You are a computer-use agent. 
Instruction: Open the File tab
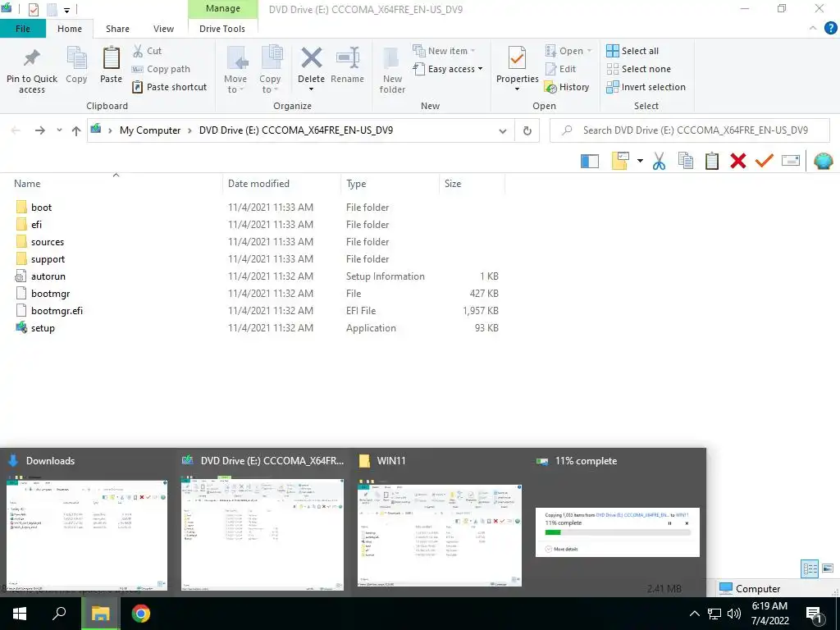tap(23, 29)
